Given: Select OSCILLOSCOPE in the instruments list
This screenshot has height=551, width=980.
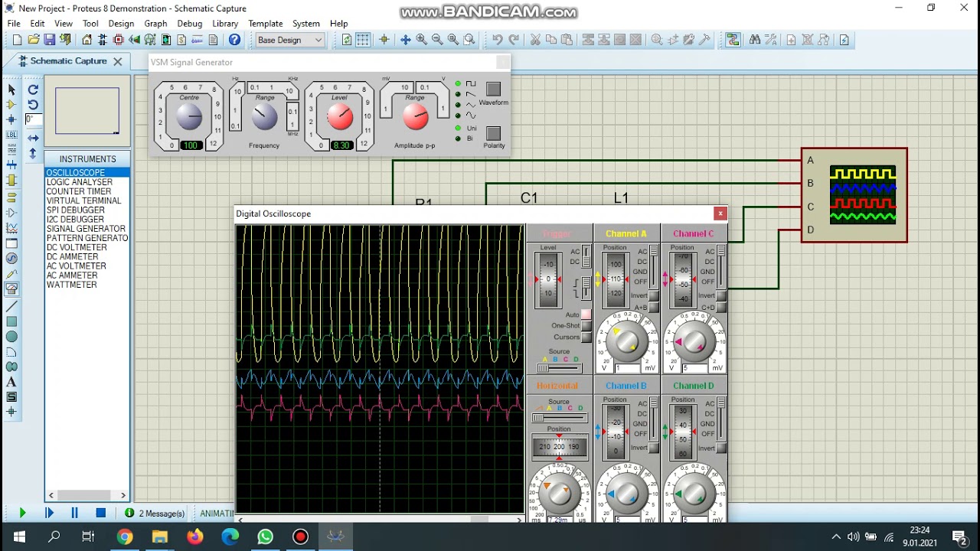Looking at the screenshot, I should [87, 173].
